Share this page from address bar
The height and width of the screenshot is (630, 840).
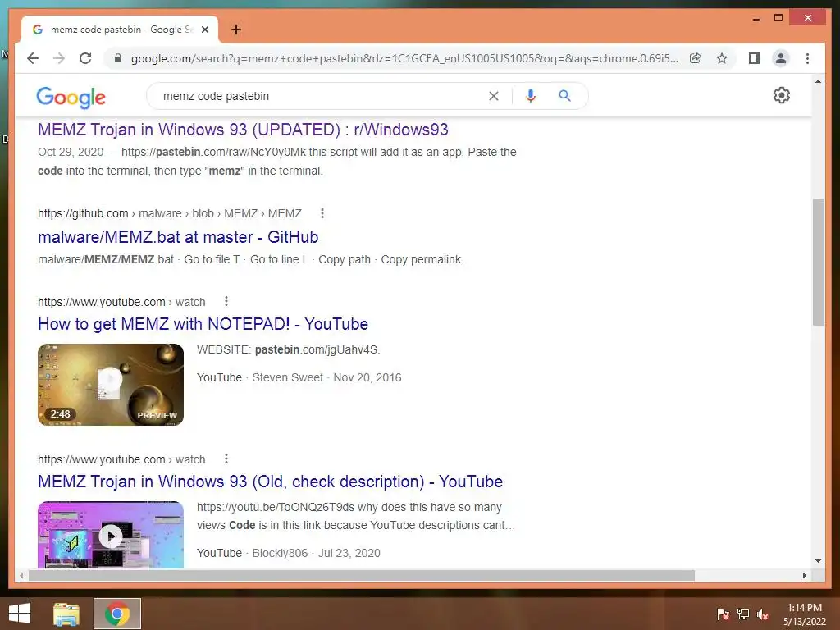pos(696,58)
